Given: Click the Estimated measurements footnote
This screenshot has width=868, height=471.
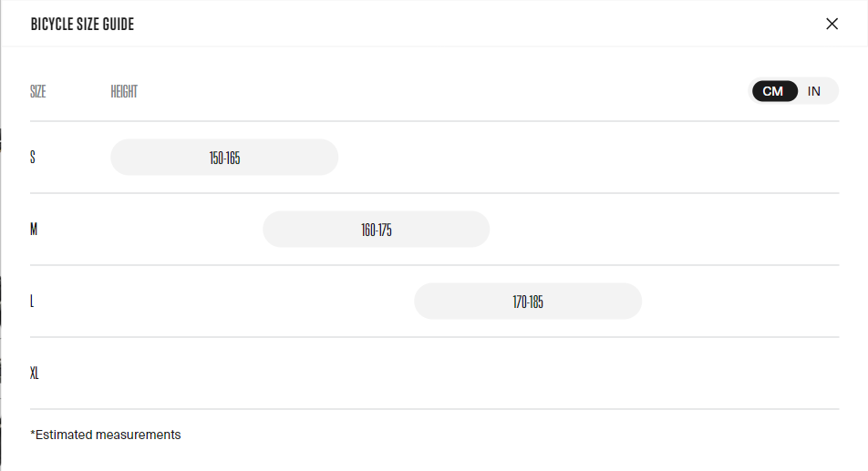Looking at the screenshot, I should tap(108, 435).
